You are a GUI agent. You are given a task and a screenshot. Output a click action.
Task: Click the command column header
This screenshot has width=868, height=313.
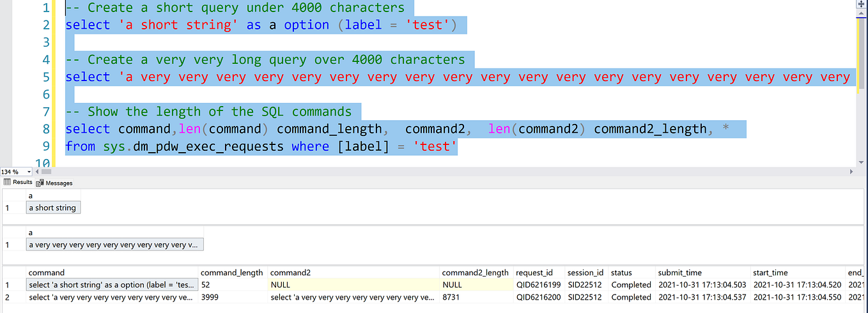click(112, 273)
